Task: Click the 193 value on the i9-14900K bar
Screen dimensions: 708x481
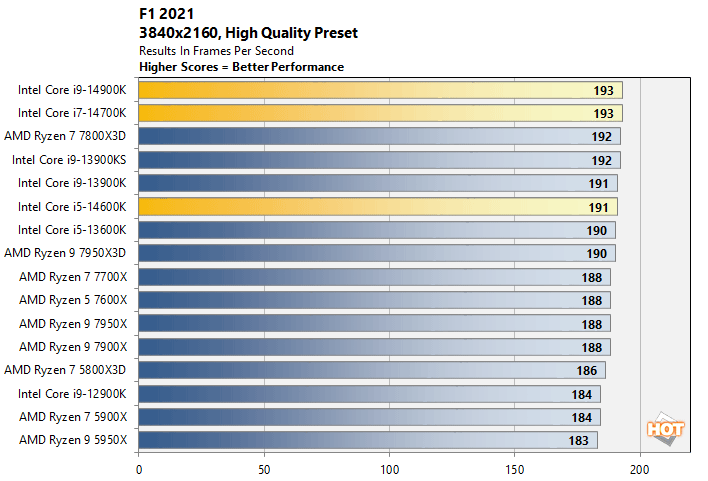Action: [x=603, y=91]
